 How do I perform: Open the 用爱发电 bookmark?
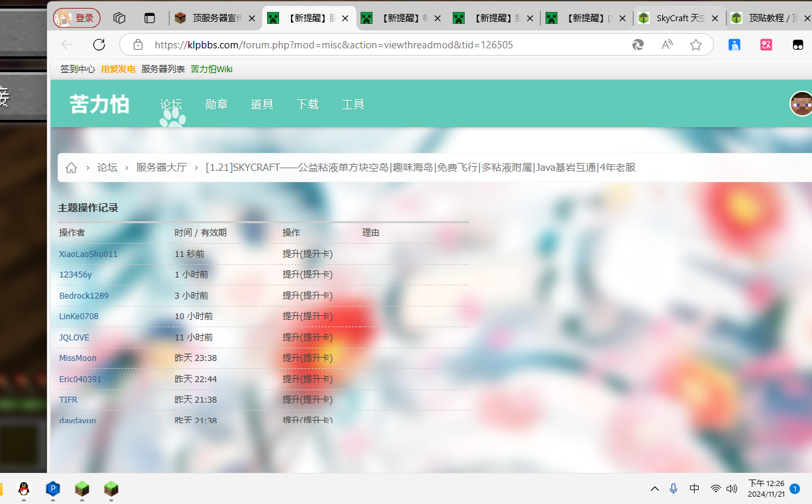pos(118,69)
